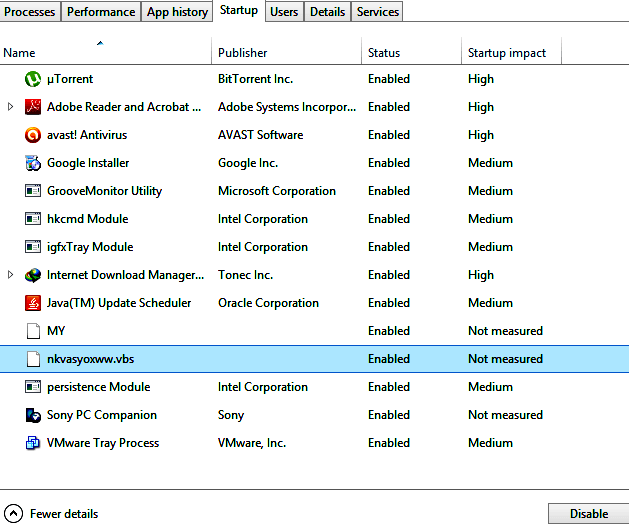
Task: Click the blank file icon for MY
Action: [x=33, y=331]
